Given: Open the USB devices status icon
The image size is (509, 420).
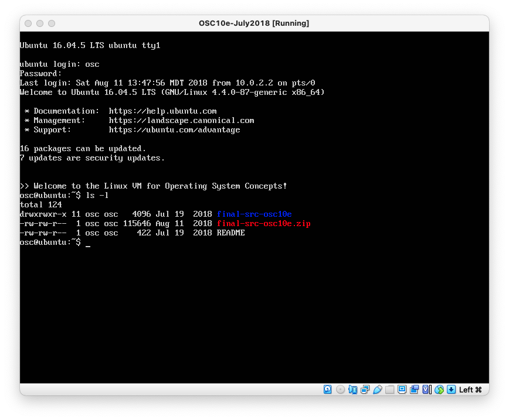Looking at the screenshot, I should [378, 390].
